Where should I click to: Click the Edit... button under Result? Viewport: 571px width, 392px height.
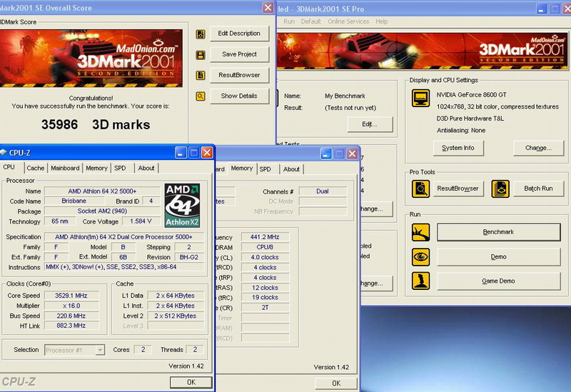pos(370,124)
